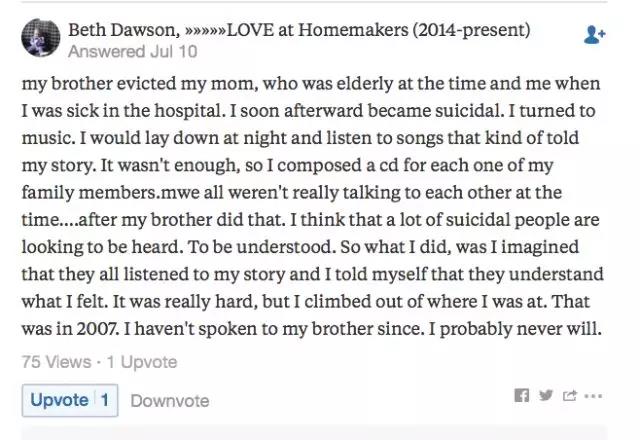Click the share arrow icon
Image resolution: width=640 pixels, height=440 pixels.
570,395
